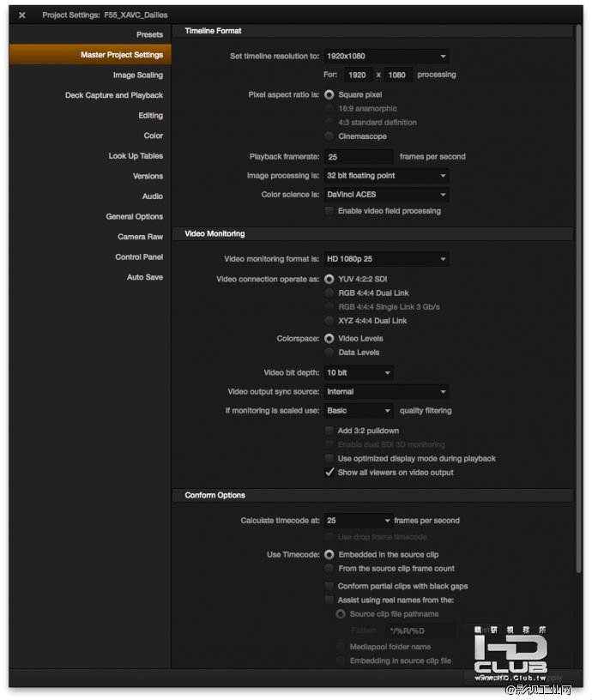Uncheck Show all viewers on video output
This screenshot has width=592, height=700.
pyautogui.click(x=329, y=473)
